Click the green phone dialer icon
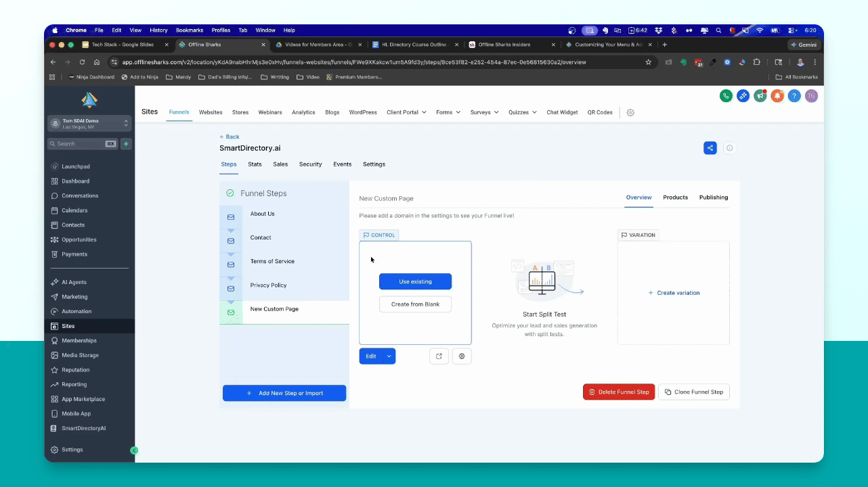The image size is (868, 487). coord(726,96)
